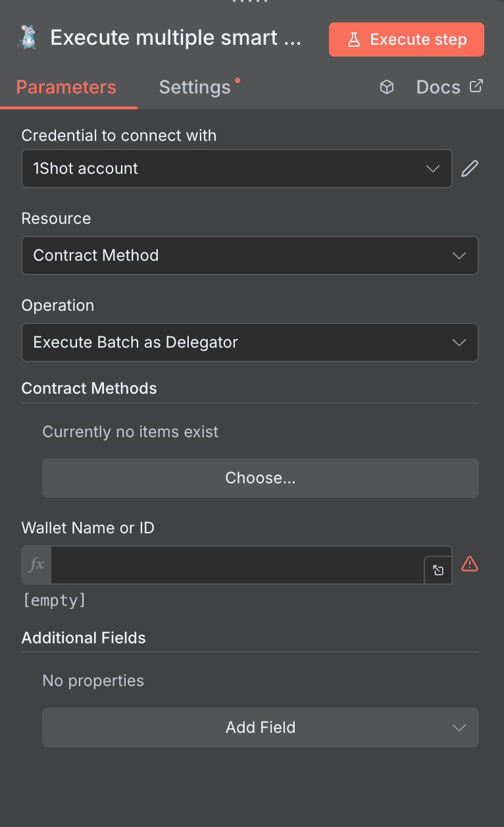Click the cube icon next to Docs
Screen dimensions: 504x827
386,86
